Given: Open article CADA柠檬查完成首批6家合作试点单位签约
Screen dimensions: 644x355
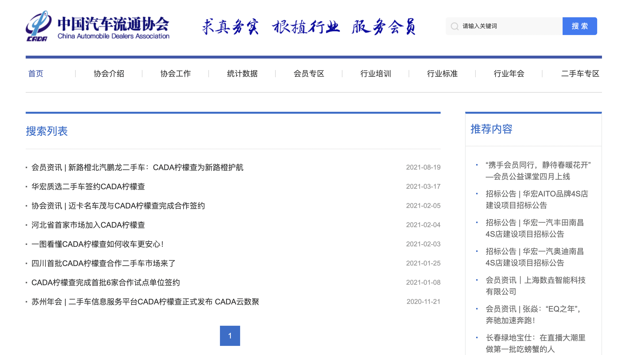Looking at the screenshot, I should tap(105, 283).
